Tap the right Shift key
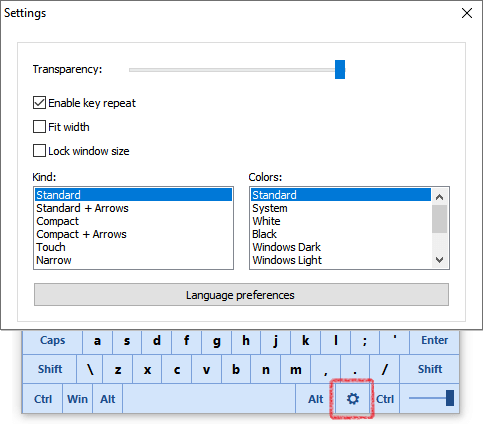This screenshot has width=483, height=424. [x=430, y=369]
